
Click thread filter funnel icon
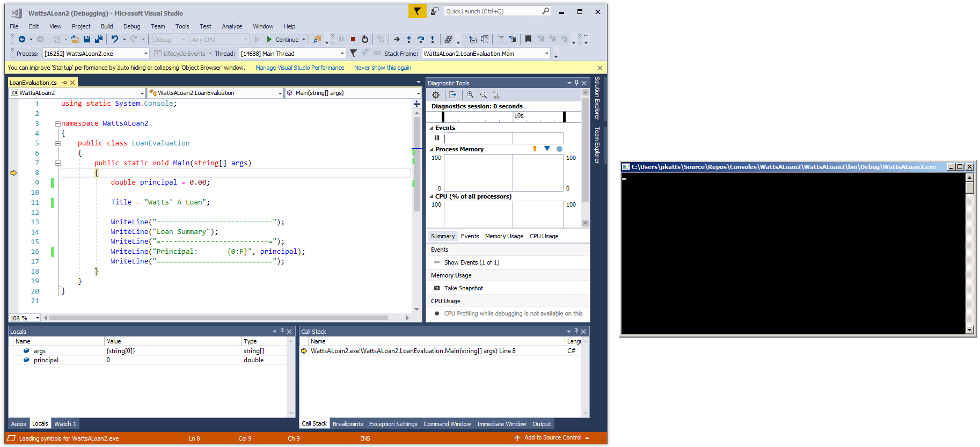[353, 53]
